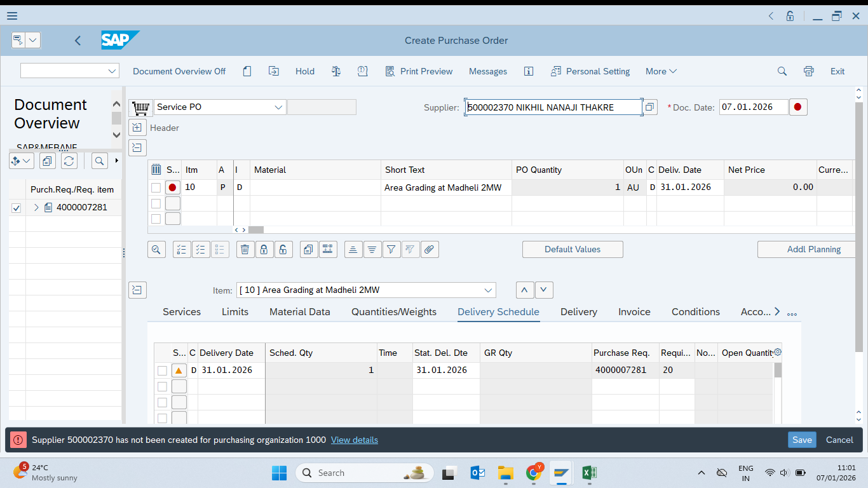This screenshot has height=488, width=868.
Task: Click the refresh icon in Document Overview
Action: (x=69, y=161)
